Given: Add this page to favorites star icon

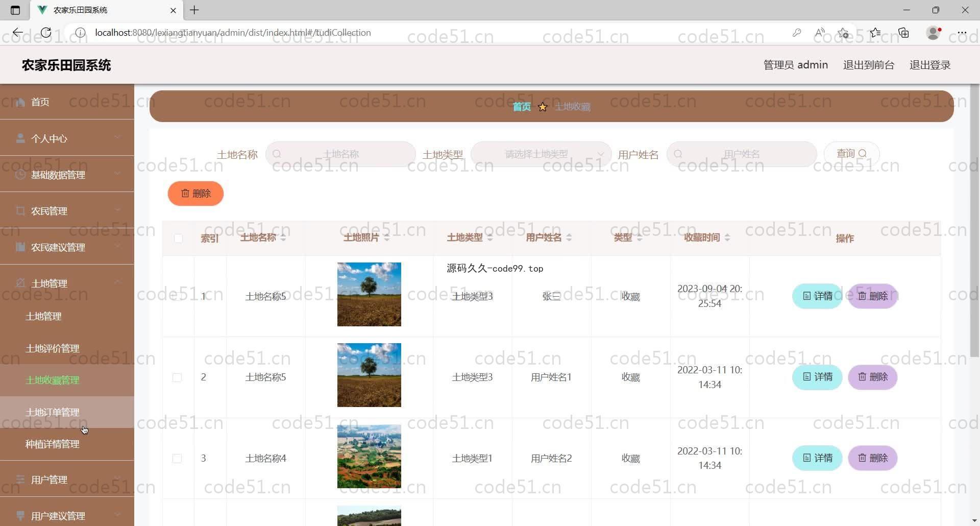Looking at the screenshot, I should [x=843, y=33].
